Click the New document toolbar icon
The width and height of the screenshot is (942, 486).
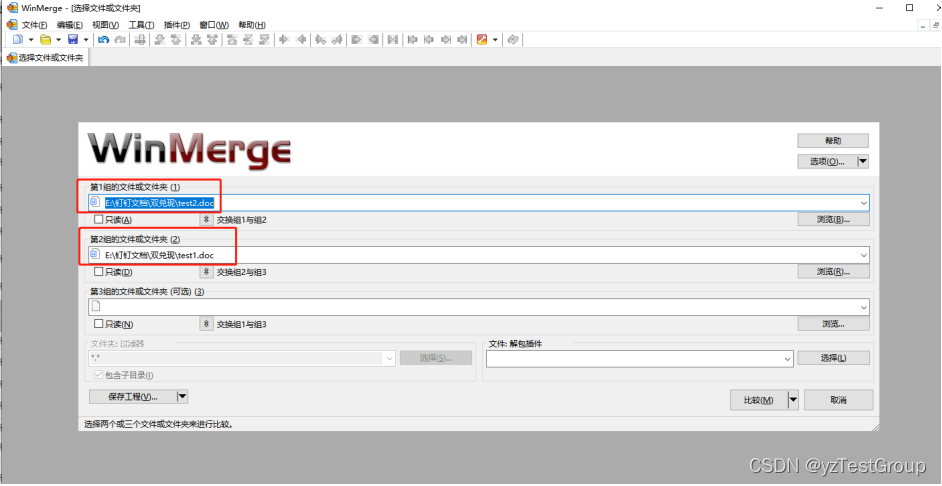tap(18, 40)
